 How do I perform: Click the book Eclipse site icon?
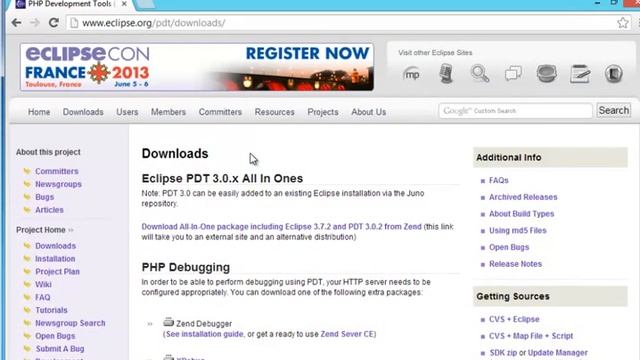(613, 74)
